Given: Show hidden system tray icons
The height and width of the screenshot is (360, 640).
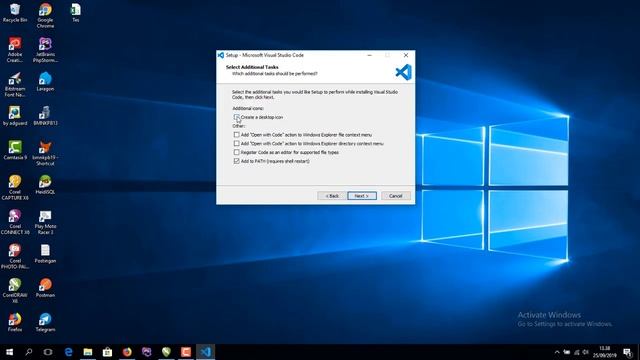Looking at the screenshot, I should click(557, 352).
